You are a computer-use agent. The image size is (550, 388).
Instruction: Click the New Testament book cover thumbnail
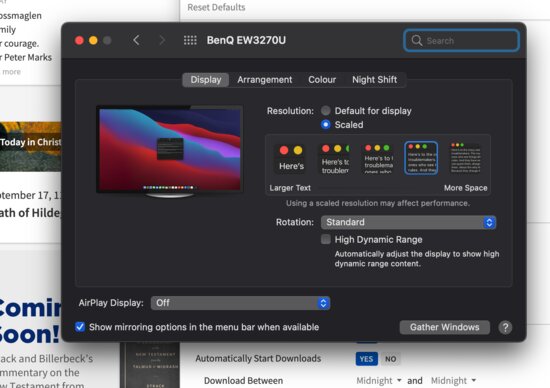[x=150, y=365]
